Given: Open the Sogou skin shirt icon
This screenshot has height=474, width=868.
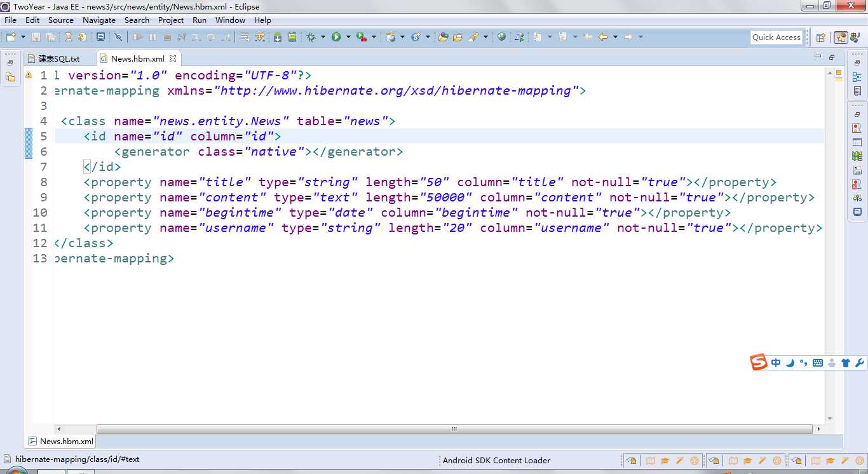Looking at the screenshot, I should (x=845, y=363).
